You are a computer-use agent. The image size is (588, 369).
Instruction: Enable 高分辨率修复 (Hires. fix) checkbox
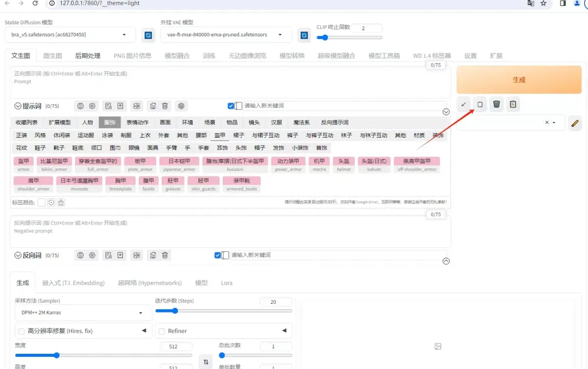(x=22, y=331)
